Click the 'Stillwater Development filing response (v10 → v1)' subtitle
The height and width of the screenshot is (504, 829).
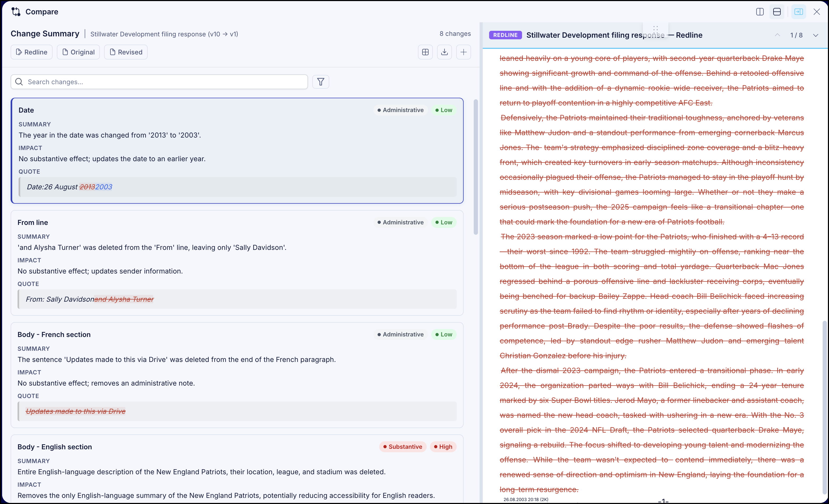164,34
